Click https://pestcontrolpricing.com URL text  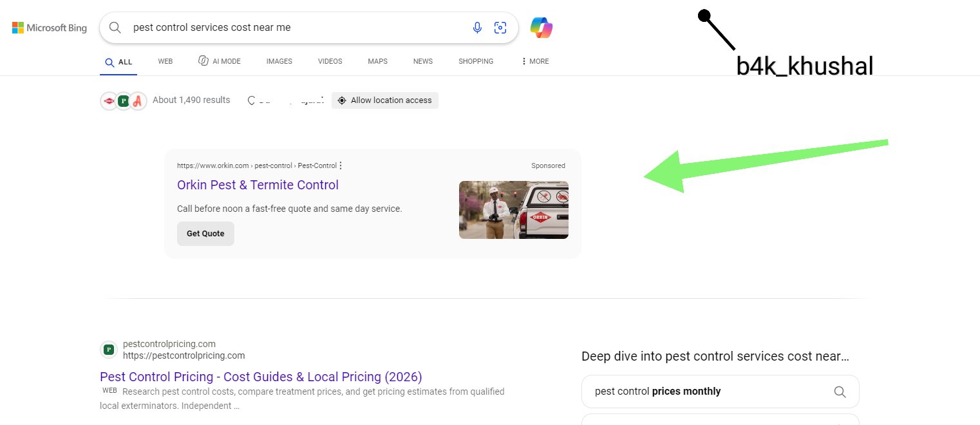184,355
